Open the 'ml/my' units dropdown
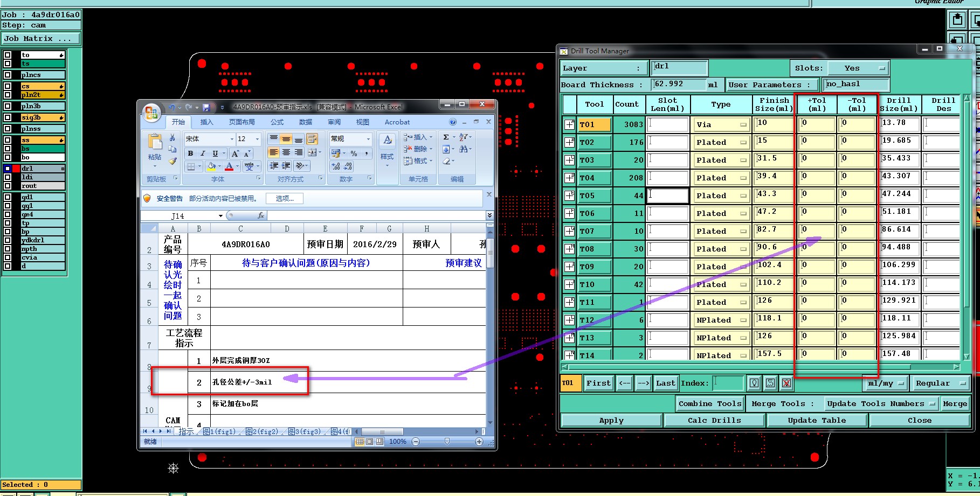This screenshot has width=980, height=496. pyautogui.click(x=886, y=383)
